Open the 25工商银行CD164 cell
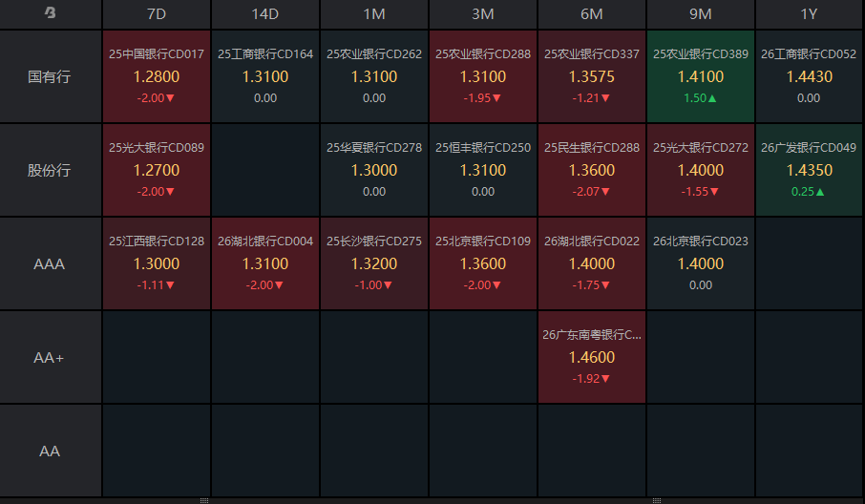This screenshot has height=504, width=865. pos(265,76)
